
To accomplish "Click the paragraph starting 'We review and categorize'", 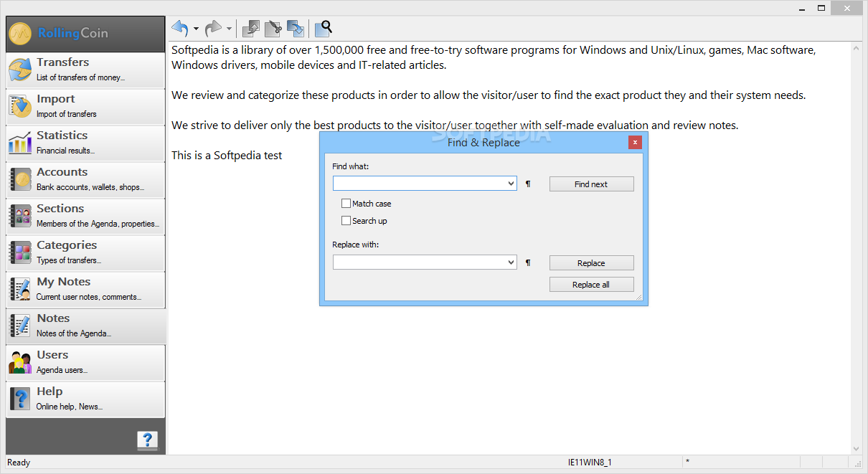I will click(489, 95).
